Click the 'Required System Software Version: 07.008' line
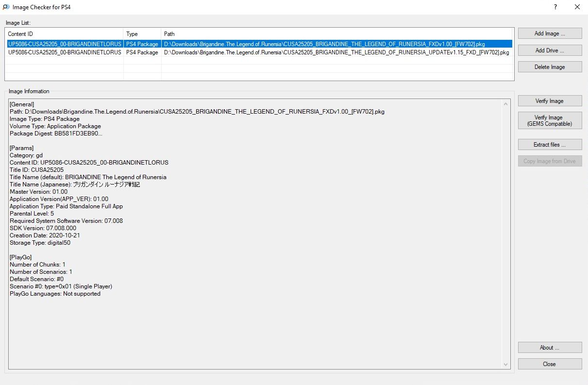 point(67,221)
